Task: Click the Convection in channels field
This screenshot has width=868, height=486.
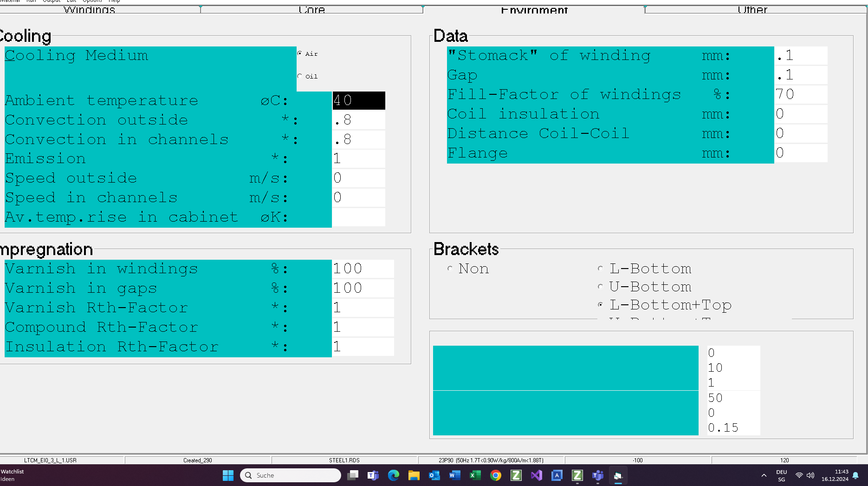Action: (359, 139)
